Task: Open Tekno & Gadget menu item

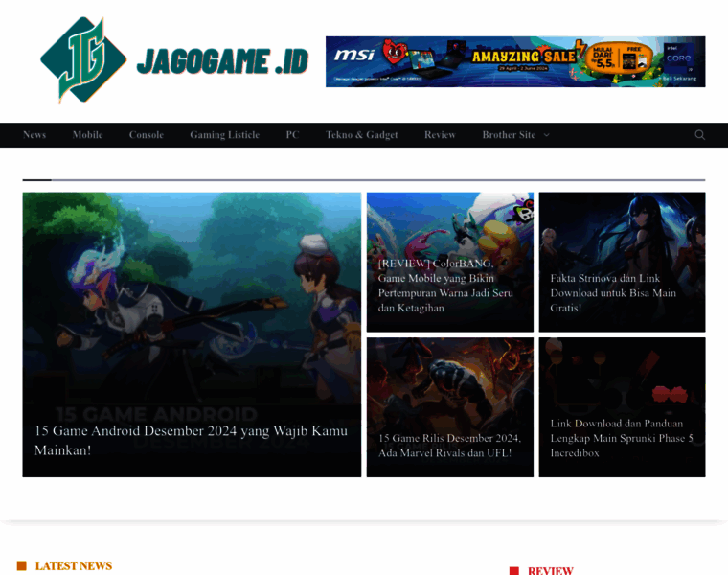Action: (362, 135)
